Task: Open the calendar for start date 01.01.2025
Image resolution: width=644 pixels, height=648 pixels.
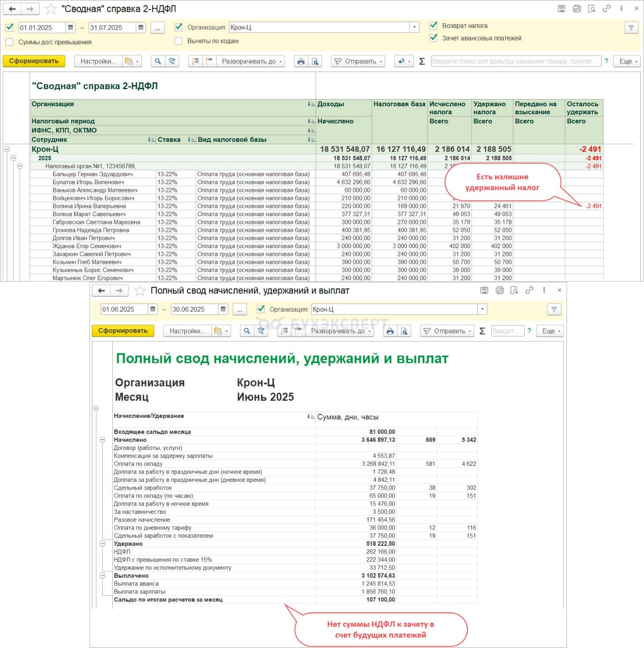Action: pyautogui.click(x=71, y=27)
